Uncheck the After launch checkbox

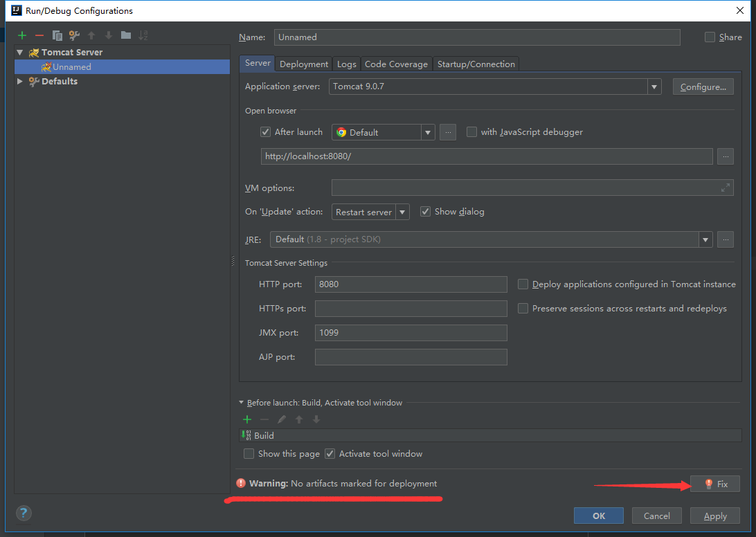click(x=265, y=131)
